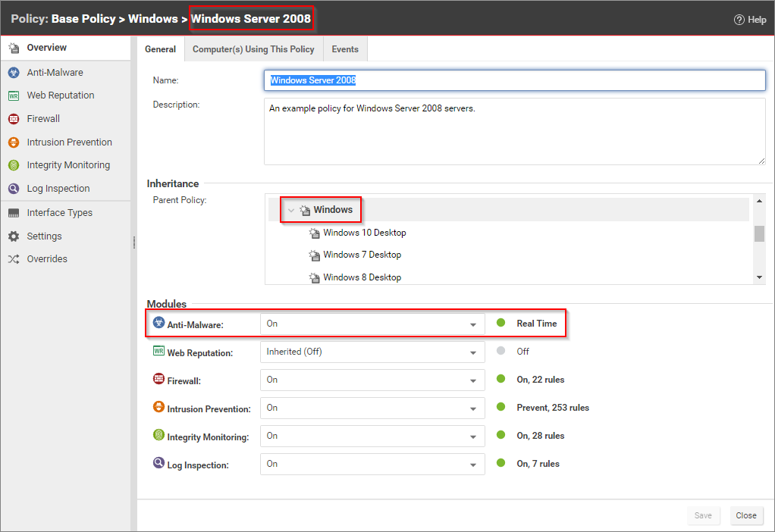775x532 pixels.
Task: Open the Anti-Malware state dropdown
Action: coord(372,324)
